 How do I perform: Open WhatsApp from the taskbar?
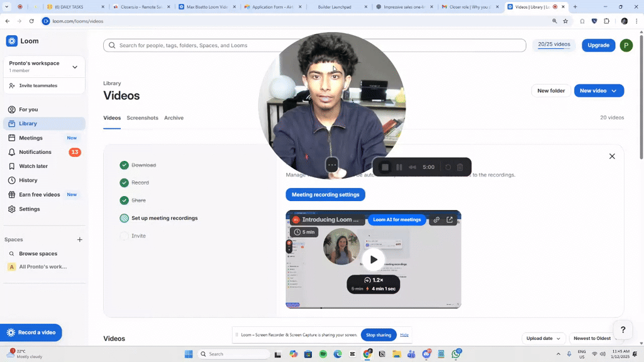457,354
